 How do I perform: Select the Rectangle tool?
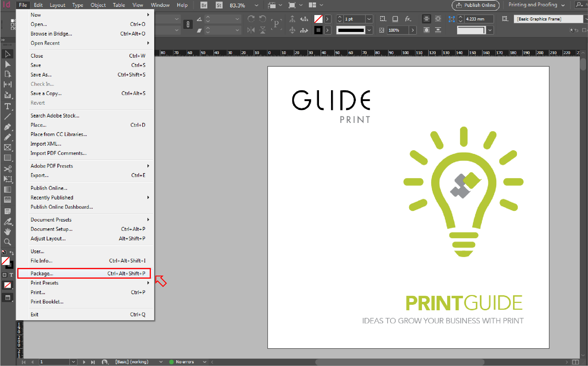coord(8,158)
